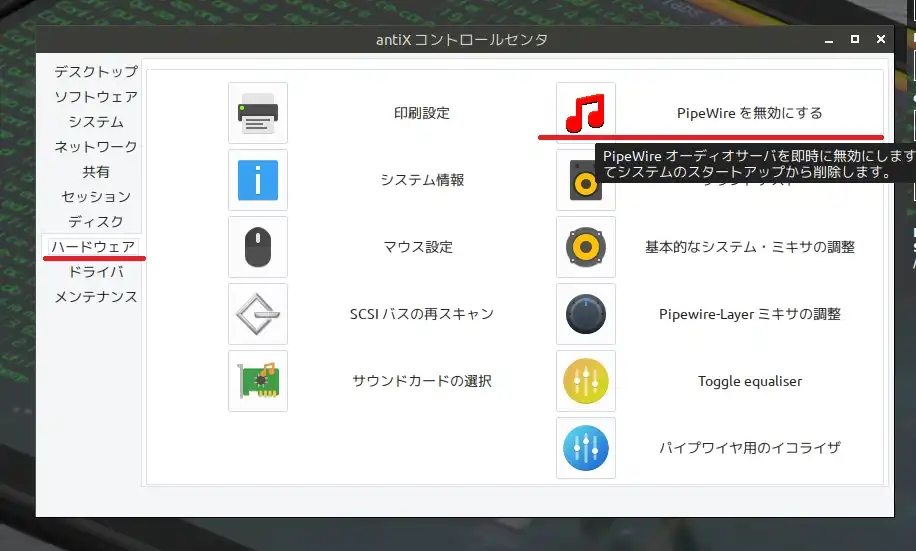Screen dimensions: 916x551
Task: Click the red music note PipeWire icon
Action: 585,113
